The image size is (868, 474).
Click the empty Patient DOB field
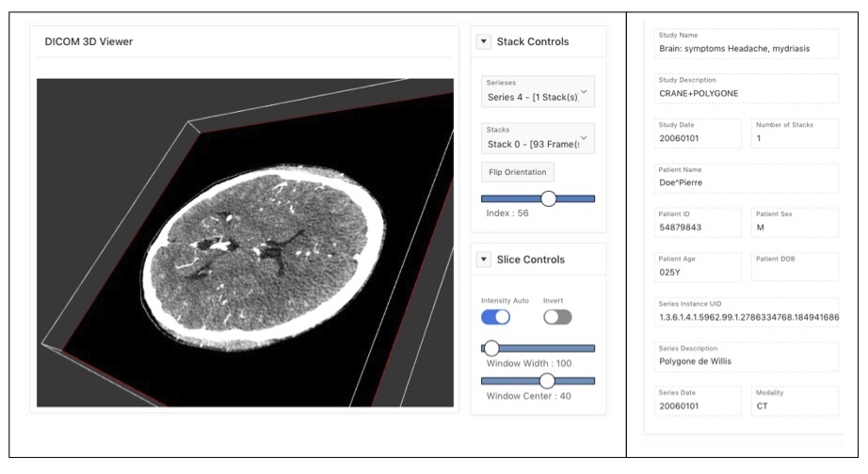click(x=795, y=267)
